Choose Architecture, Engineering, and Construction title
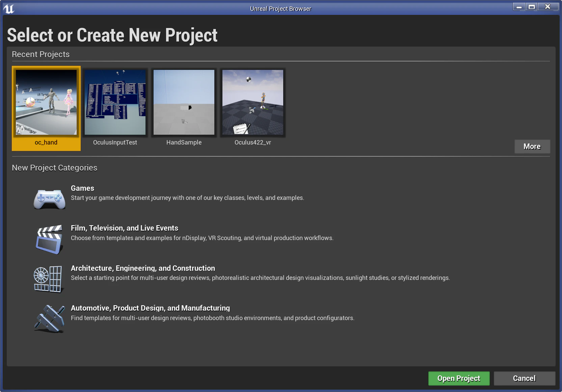The width and height of the screenshot is (562, 392). tap(143, 268)
